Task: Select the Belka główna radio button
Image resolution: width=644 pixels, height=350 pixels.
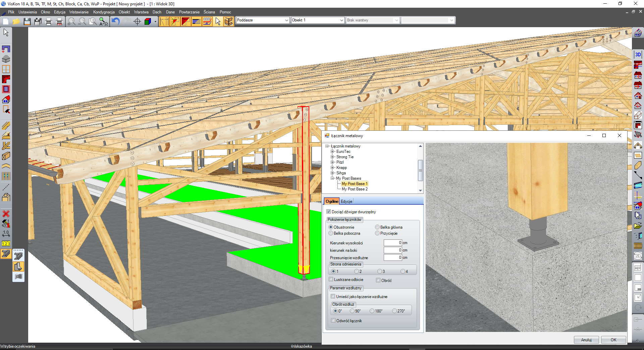Action: pyautogui.click(x=377, y=227)
